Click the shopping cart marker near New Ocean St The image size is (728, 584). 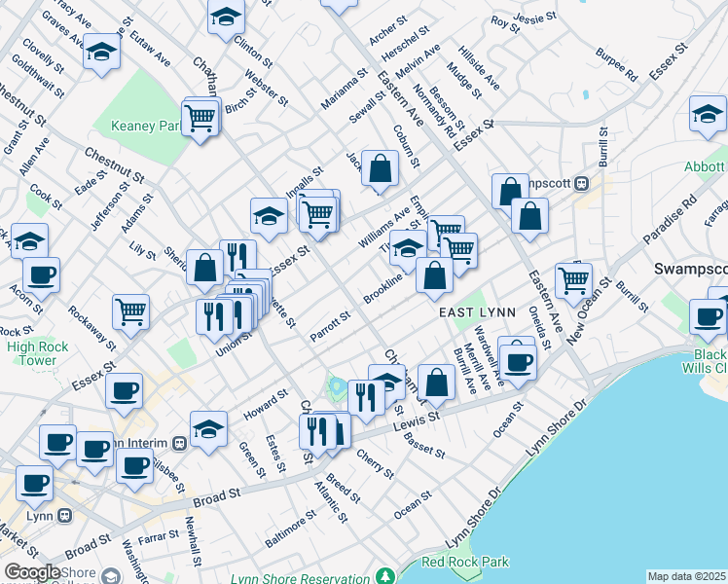[x=574, y=280]
